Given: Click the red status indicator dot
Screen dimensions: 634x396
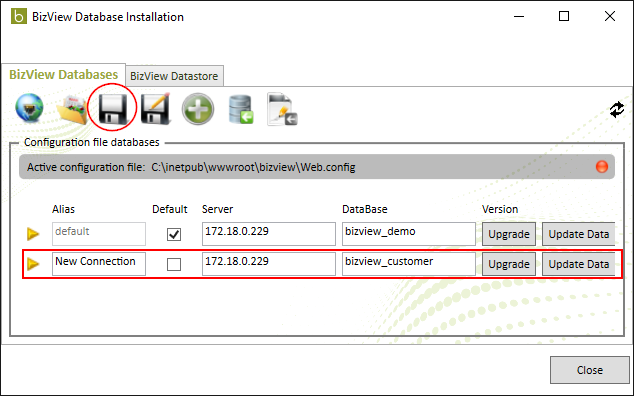Looking at the screenshot, I should [x=602, y=167].
